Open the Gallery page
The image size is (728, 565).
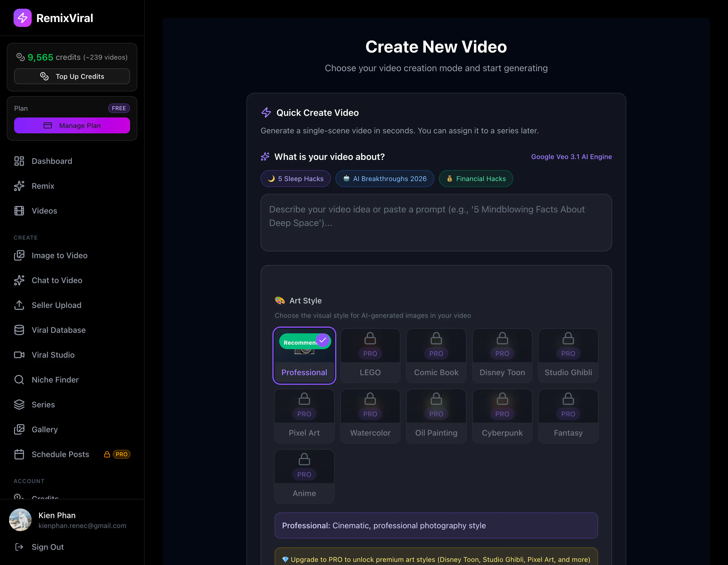pos(72,429)
